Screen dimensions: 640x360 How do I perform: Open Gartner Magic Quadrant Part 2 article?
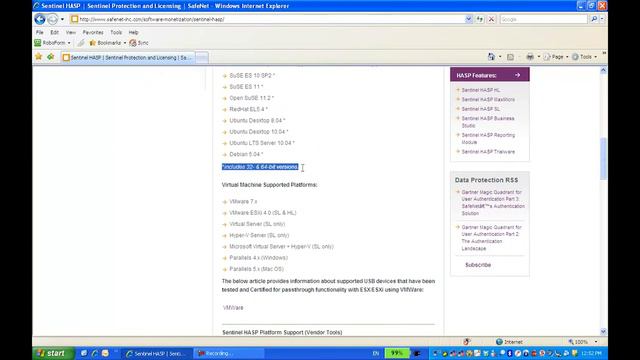coord(491,238)
